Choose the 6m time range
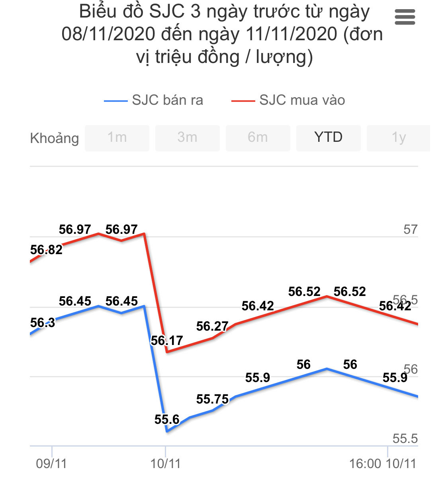 (x=258, y=137)
